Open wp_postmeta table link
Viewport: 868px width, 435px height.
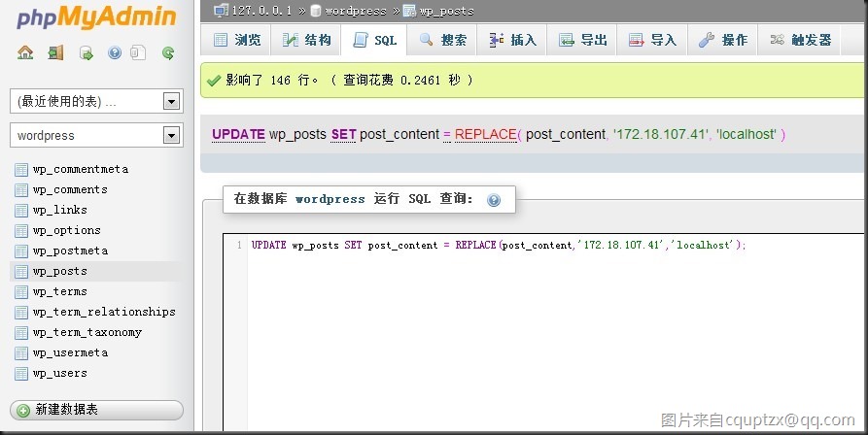point(70,251)
